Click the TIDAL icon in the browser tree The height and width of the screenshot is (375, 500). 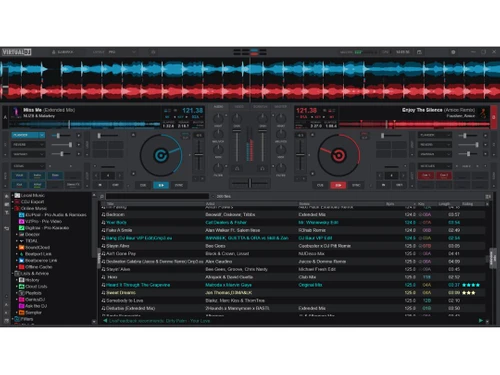21,241
